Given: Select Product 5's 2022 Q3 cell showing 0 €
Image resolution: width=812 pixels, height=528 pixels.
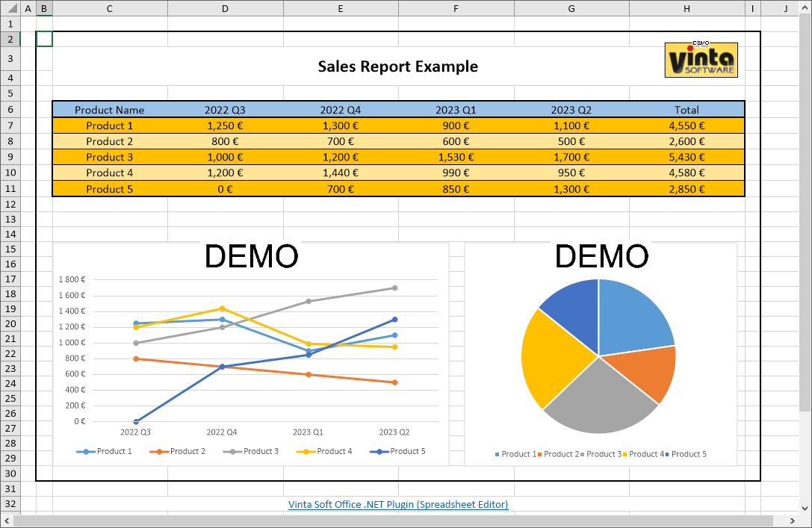Looking at the screenshot, I should click(x=225, y=189).
